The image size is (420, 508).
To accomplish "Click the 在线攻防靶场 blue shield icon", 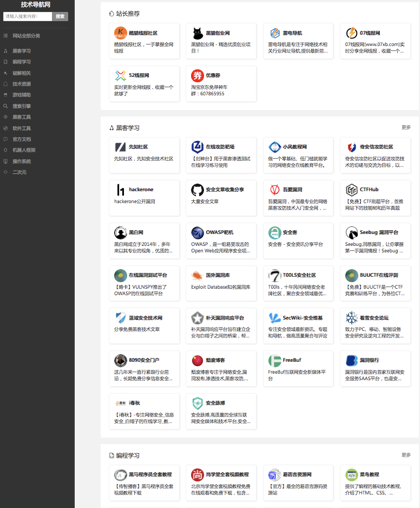I will pyautogui.click(x=198, y=147).
